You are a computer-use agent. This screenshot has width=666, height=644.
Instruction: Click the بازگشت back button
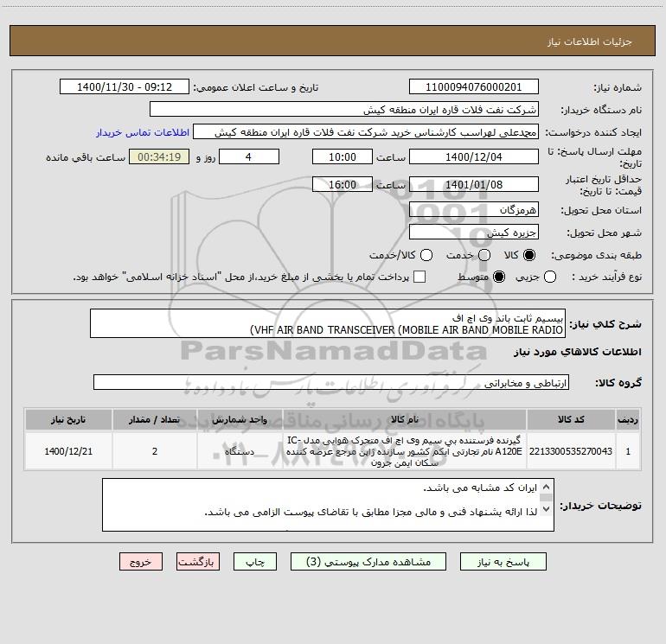point(198,562)
